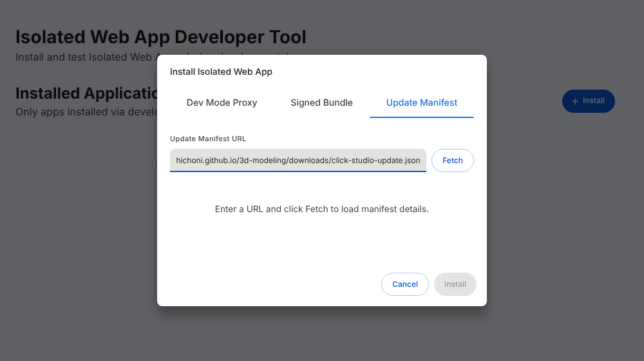644x361 pixels.
Task: Click the Fetch button
Action: pos(453,161)
